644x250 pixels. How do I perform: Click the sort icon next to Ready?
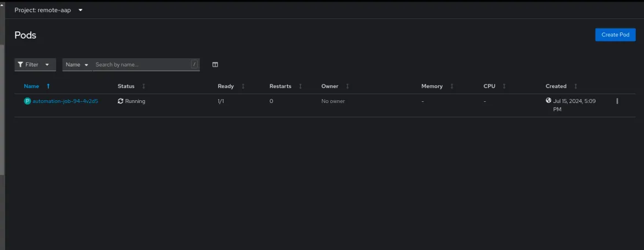pos(243,86)
